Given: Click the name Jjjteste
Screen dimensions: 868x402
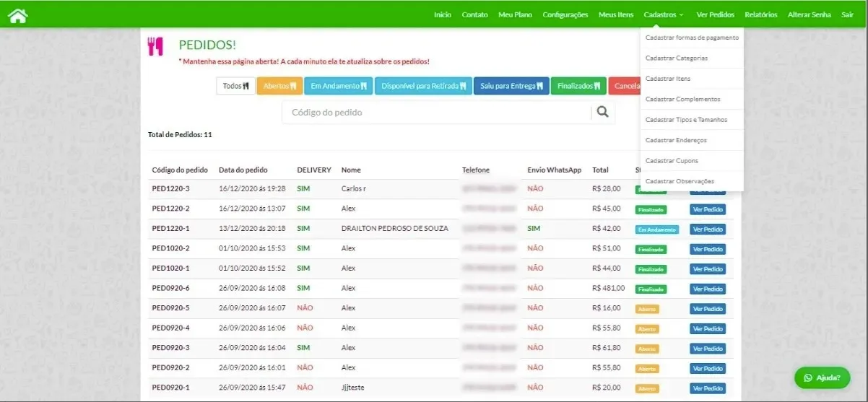Looking at the screenshot, I should [353, 388].
